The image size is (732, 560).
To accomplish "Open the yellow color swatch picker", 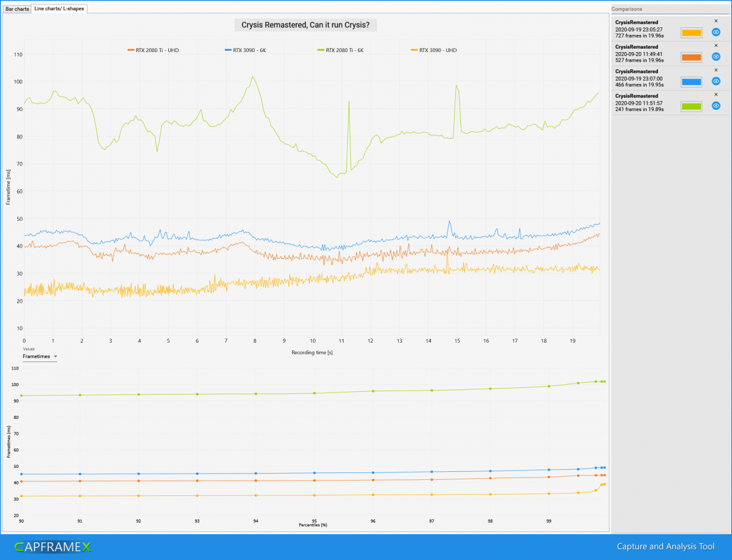I will pos(691,33).
